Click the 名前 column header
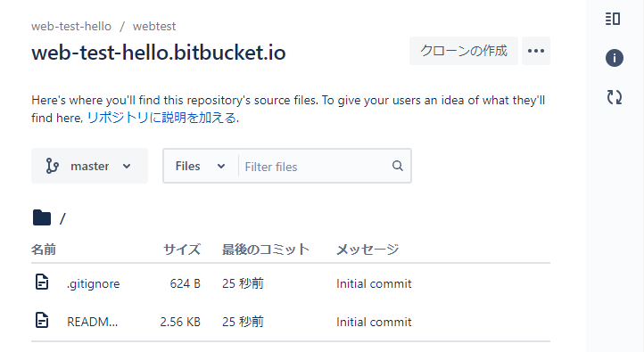This screenshot has height=352, width=644. point(44,250)
